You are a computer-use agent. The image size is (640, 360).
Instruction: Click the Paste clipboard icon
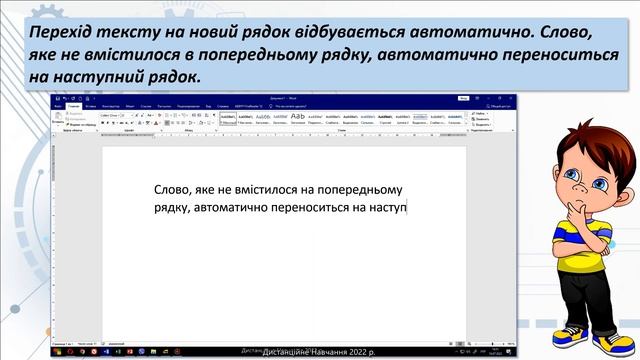coord(58,116)
